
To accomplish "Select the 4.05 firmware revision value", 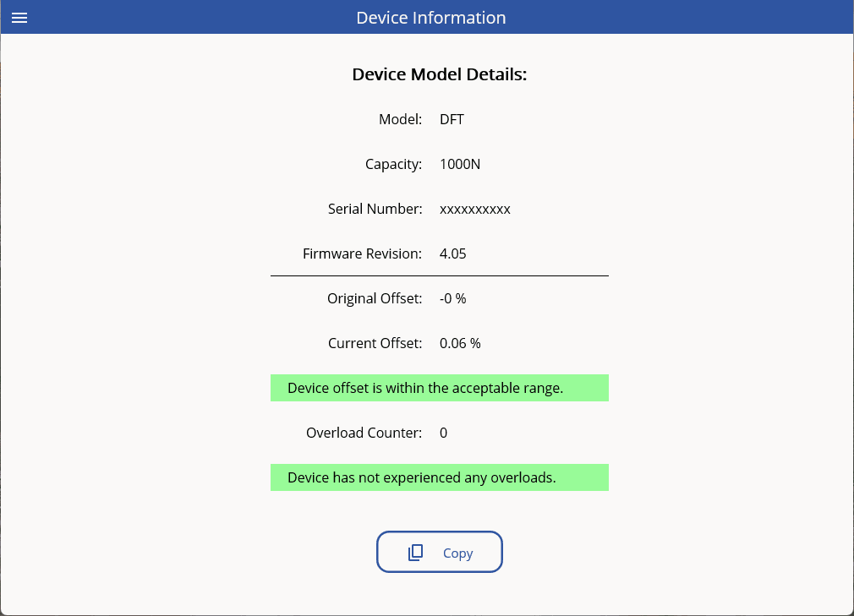I will tap(452, 253).
